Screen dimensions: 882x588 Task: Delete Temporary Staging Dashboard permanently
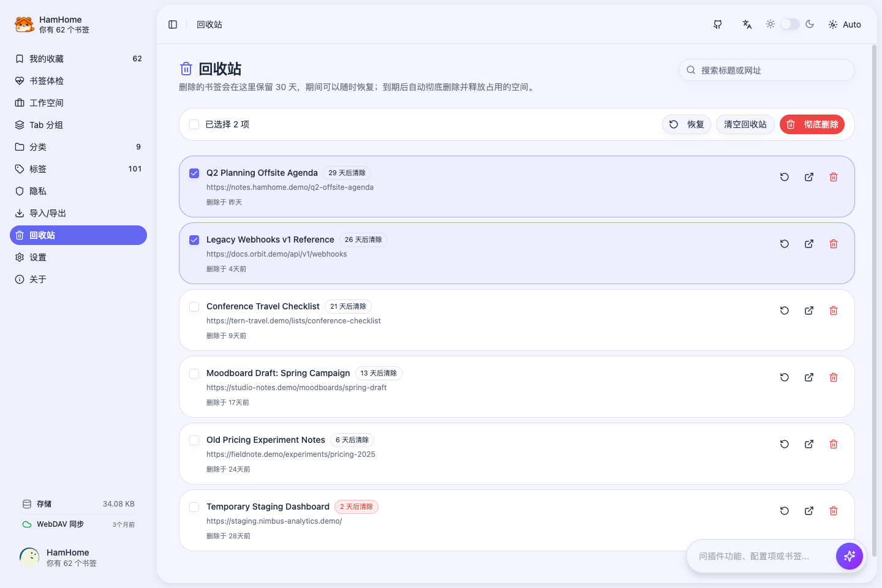tap(834, 511)
